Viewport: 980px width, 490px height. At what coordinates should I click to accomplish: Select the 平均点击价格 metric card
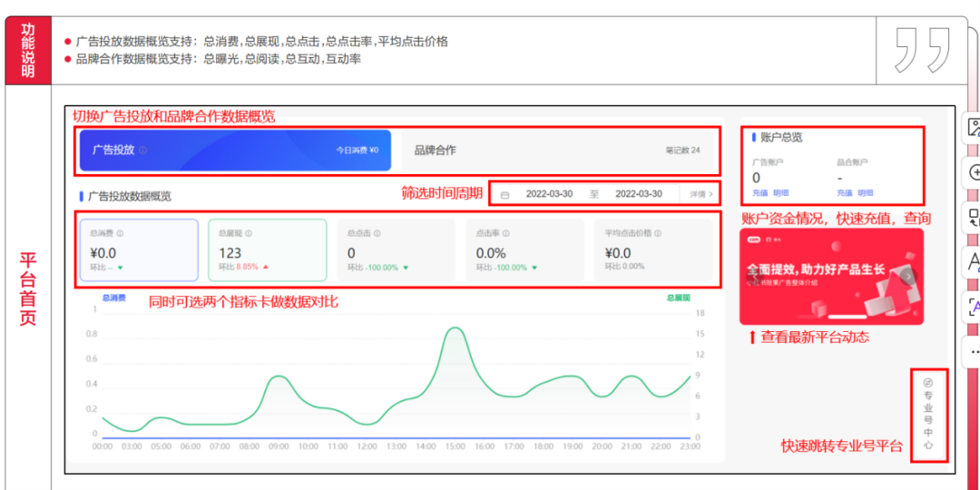click(x=653, y=250)
